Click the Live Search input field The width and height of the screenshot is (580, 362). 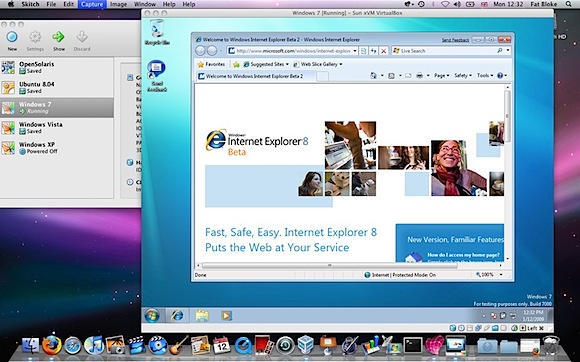[447, 51]
